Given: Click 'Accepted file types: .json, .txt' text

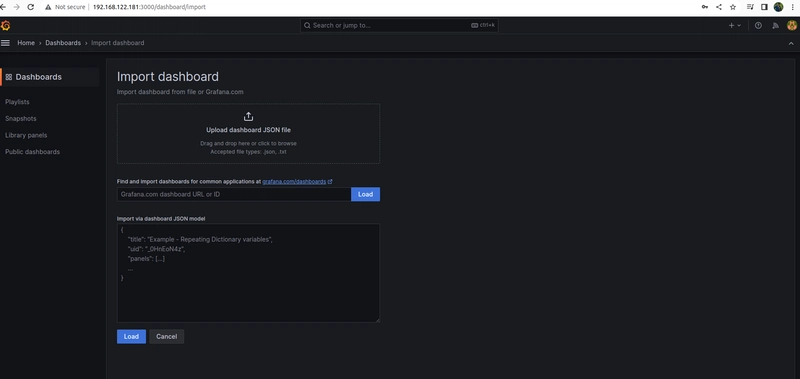Looking at the screenshot, I should click(x=248, y=152).
